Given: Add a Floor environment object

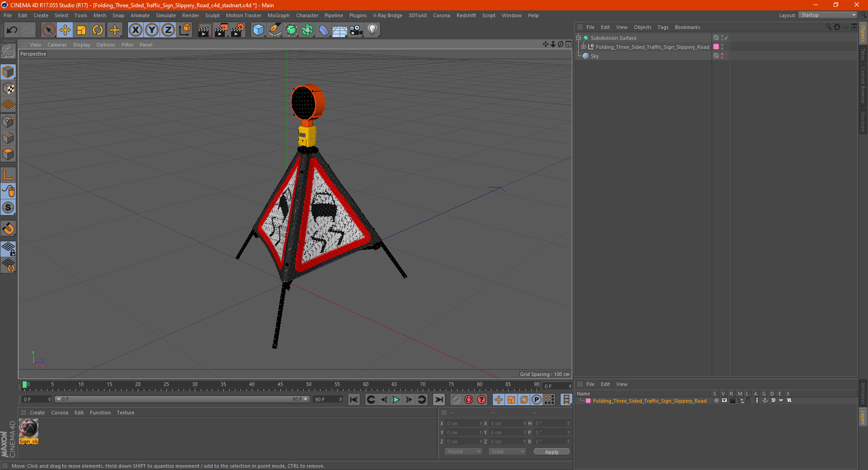Looking at the screenshot, I should (340, 30).
